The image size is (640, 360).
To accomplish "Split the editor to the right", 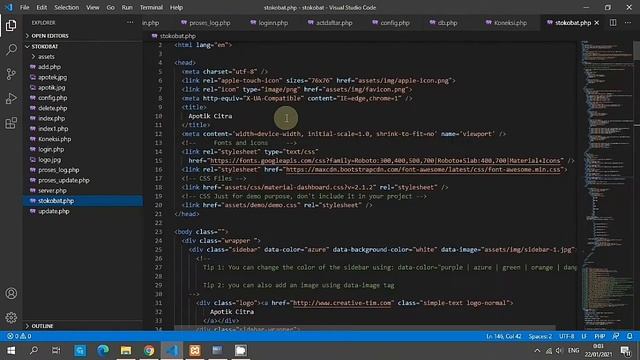I will tap(613, 23).
